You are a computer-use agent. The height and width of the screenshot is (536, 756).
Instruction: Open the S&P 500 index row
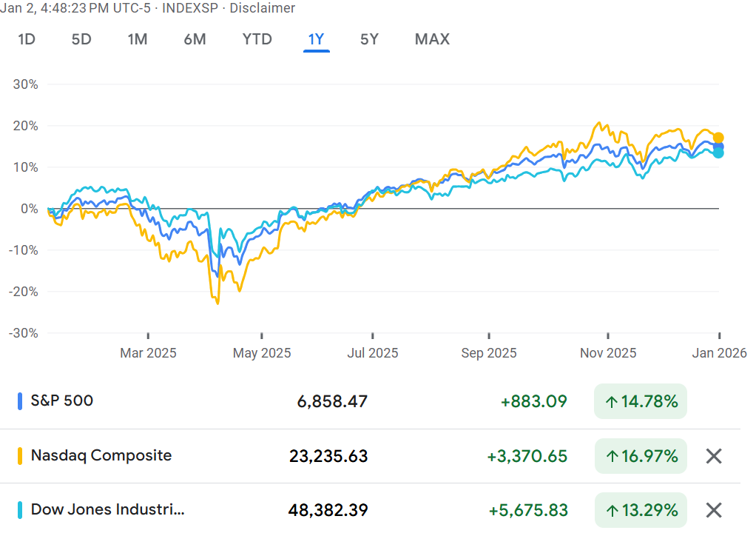coord(62,401)
